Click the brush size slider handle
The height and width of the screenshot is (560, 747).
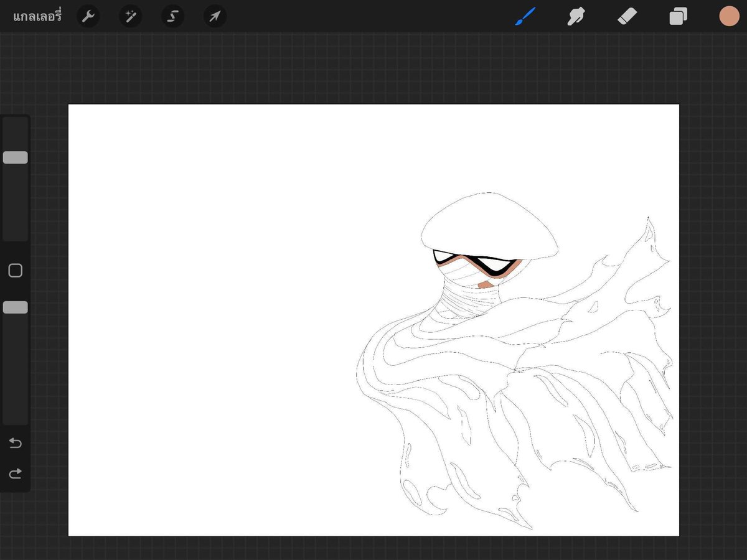coord(16,157)
